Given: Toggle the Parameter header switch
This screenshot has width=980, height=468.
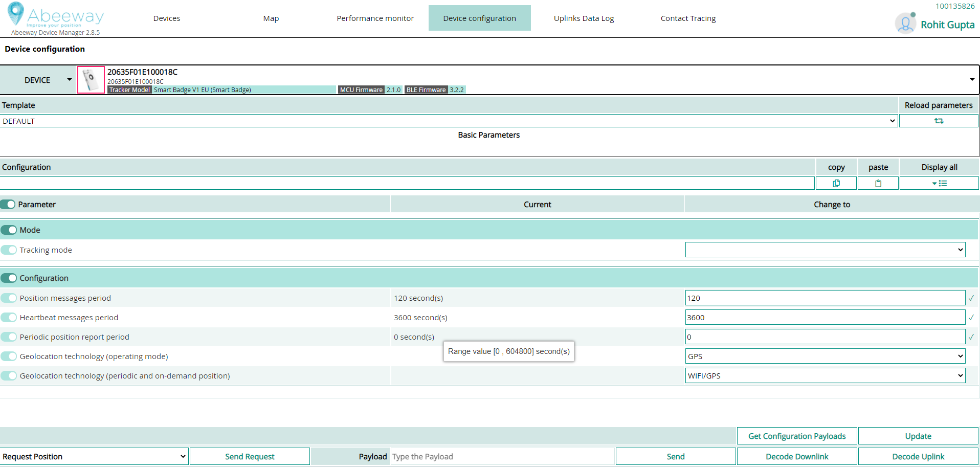Looking at the screenshot, I should [x=8, y=205].
